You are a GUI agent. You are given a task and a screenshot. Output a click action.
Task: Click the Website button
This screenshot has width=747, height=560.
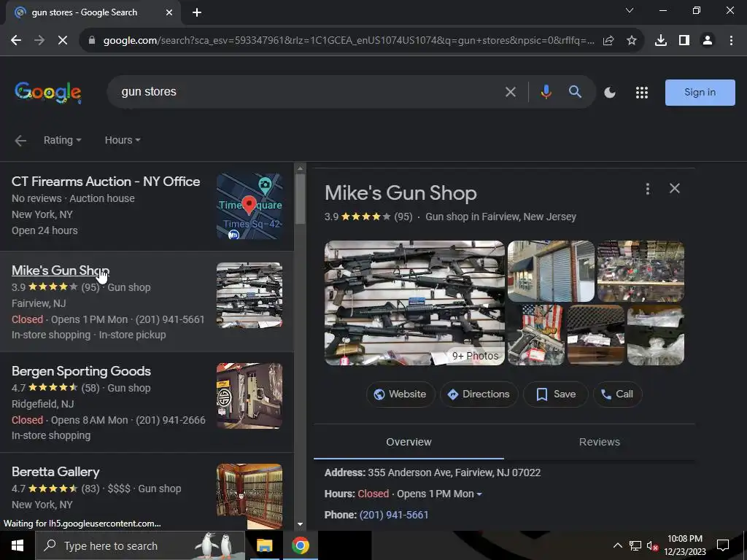point(400,394)
